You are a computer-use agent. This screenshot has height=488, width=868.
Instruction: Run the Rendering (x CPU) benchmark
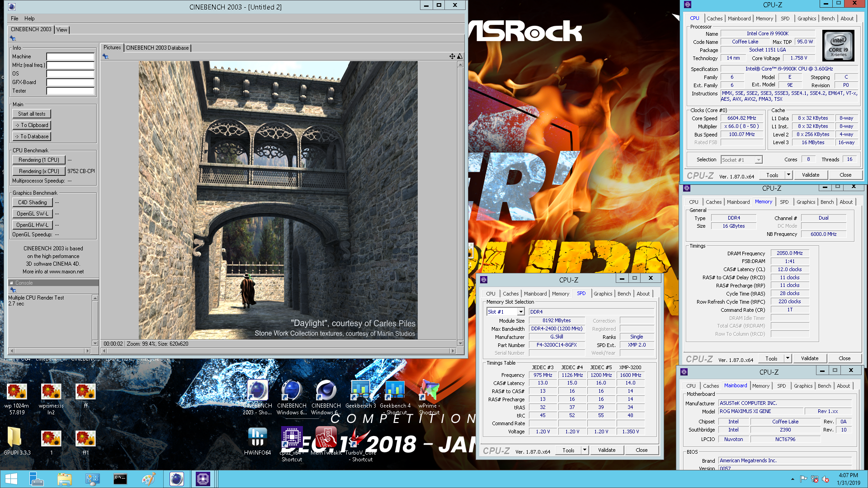click(39, 171)
